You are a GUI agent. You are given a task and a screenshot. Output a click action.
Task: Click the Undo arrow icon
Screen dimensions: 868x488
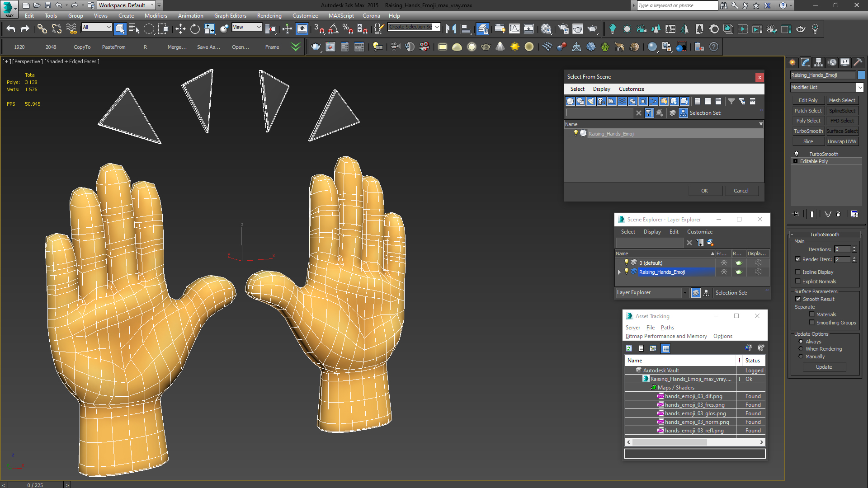(11, 29)
